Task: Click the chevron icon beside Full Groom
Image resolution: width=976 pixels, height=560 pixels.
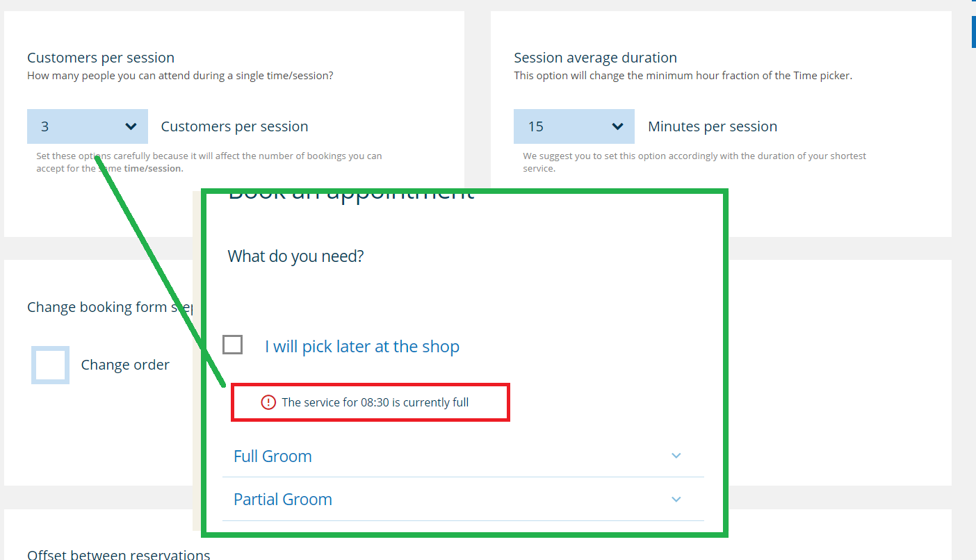Action: pyautogui.click(x=676, y=456)
